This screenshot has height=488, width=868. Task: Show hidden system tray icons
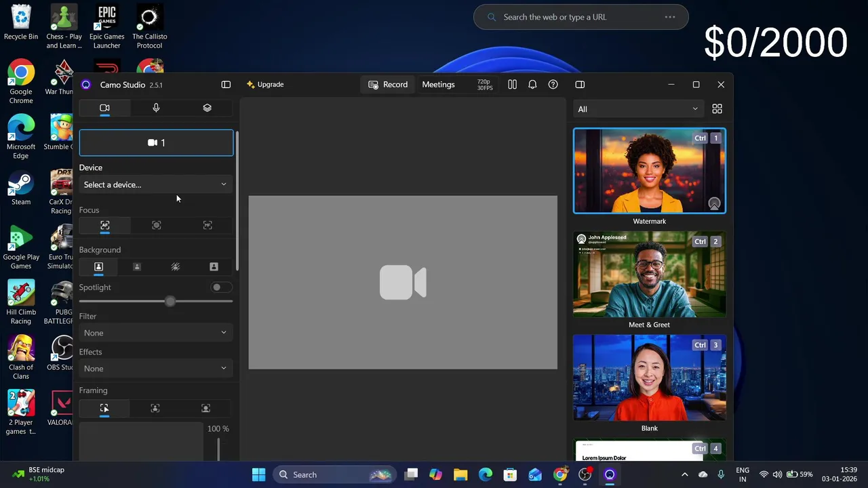tap(684, 474)
